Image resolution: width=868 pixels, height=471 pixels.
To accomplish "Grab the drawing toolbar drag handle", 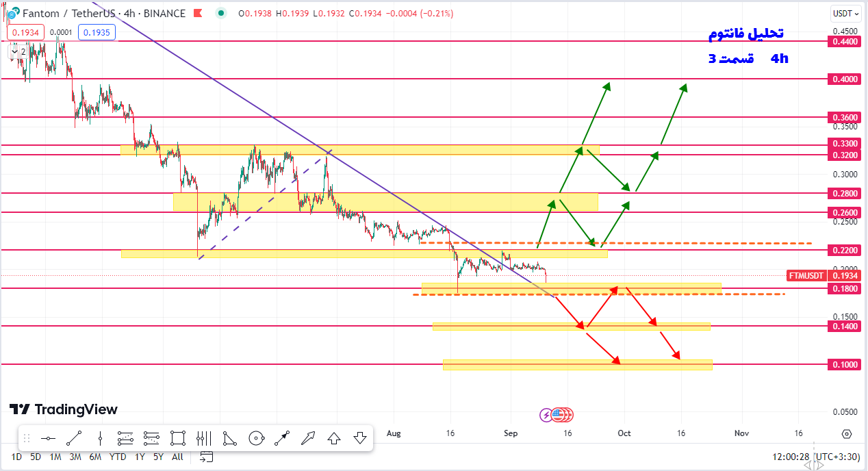I will tap(27, 438).
